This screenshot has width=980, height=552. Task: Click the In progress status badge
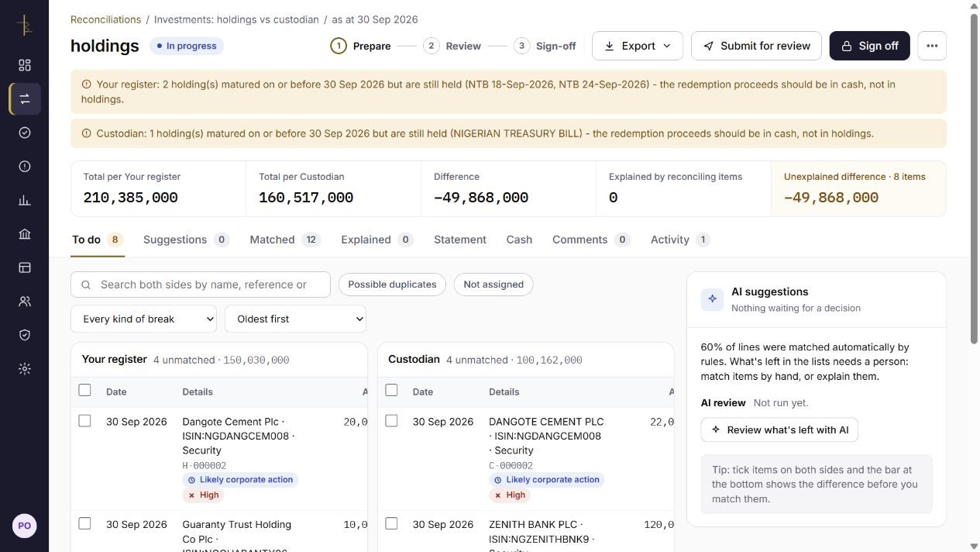point(187,46)
